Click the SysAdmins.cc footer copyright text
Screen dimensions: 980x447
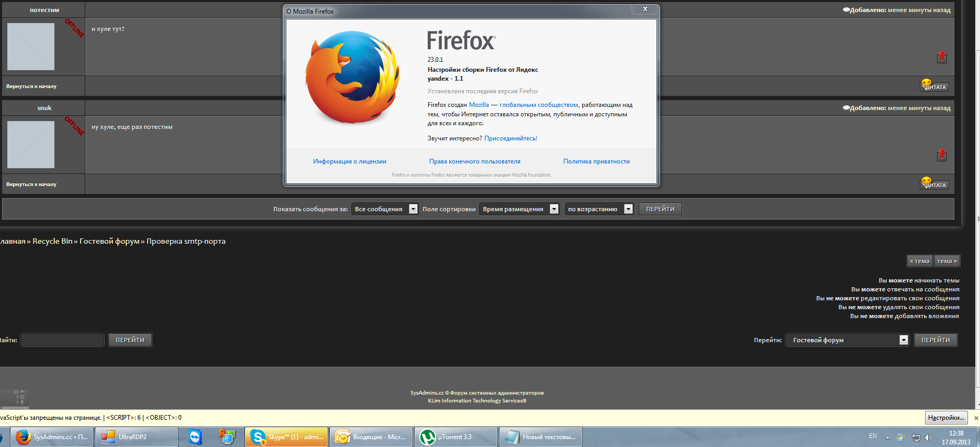477,393
